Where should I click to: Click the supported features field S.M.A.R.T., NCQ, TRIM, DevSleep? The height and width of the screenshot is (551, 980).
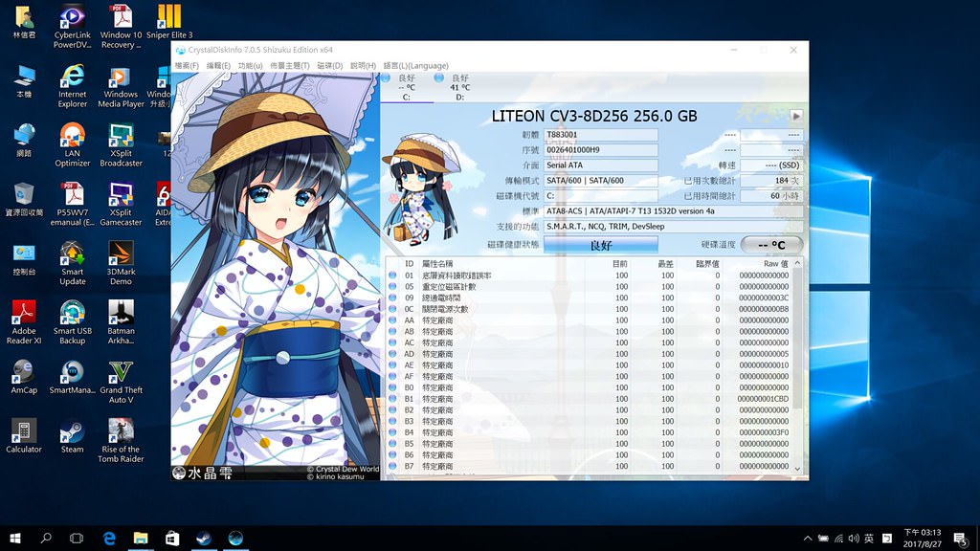pyautogui.click(x=673, y=227)
